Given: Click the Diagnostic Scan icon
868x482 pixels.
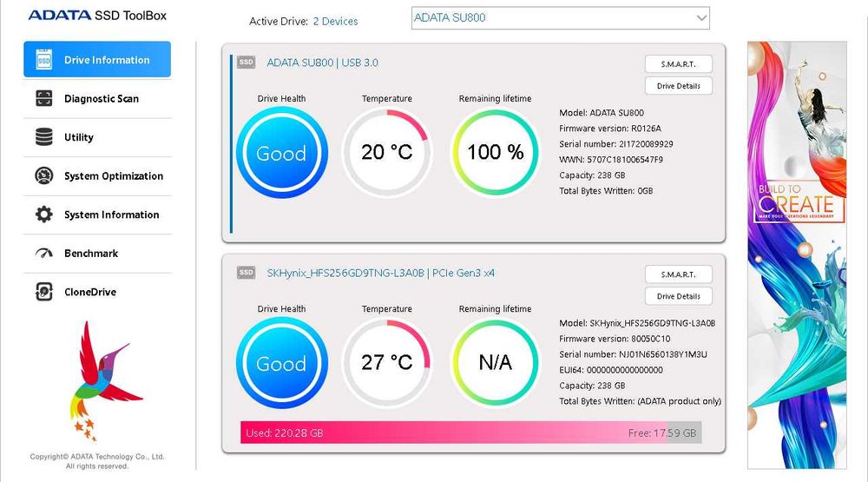Looking at the screenshot, I should click(x=43, y=98).
